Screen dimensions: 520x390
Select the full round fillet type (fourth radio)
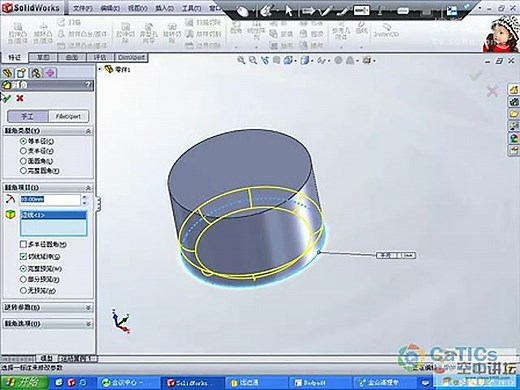pos(23,171)
